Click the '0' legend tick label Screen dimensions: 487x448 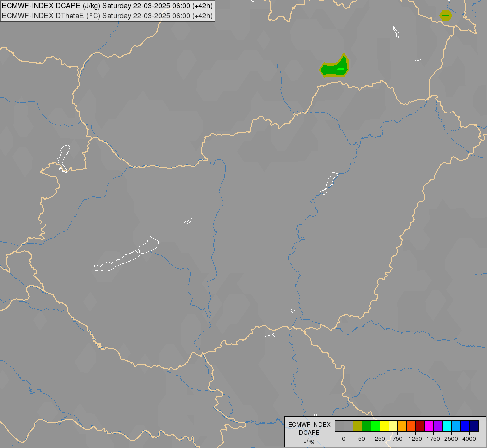(x=344, y=439)
